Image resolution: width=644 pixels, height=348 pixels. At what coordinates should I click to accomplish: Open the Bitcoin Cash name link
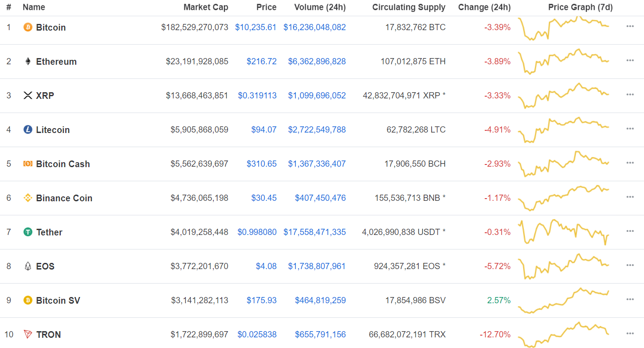click(63, 164)
